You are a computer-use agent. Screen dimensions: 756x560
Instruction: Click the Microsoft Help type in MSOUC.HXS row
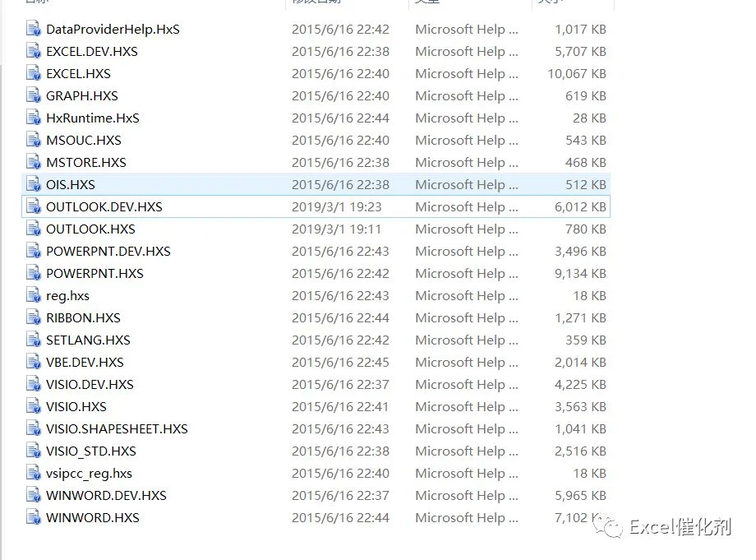pyautogui.click(x=467, y=141)
